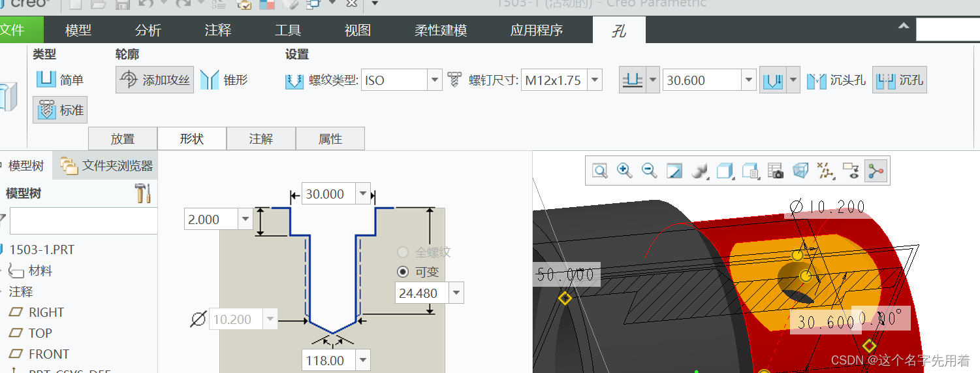Open the 24.480 thread depth dropdown
This screenshot has height=373, width=980.
(x=456, y=293)
